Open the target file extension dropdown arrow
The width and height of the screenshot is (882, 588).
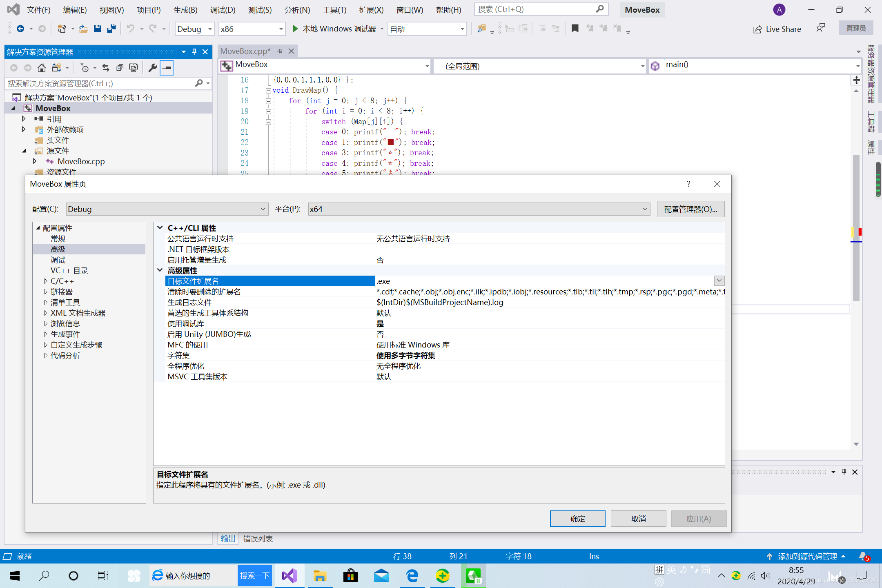coord(719,281)
